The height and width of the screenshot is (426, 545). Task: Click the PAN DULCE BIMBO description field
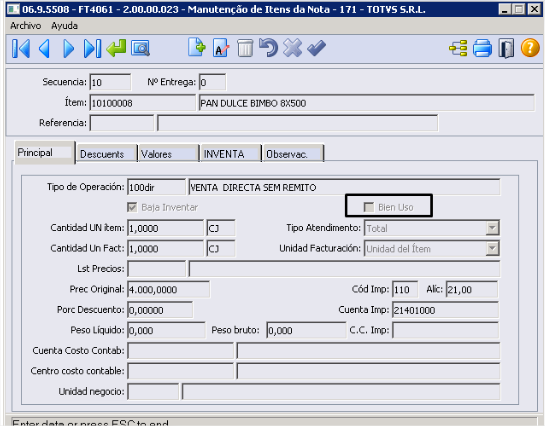[x=367, y=103]
